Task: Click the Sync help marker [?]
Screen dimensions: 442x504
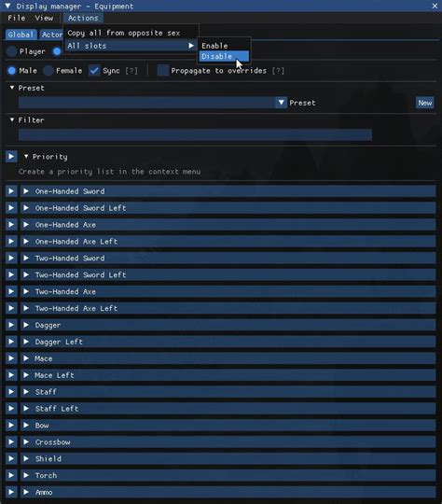Action: tap(131, 71)
